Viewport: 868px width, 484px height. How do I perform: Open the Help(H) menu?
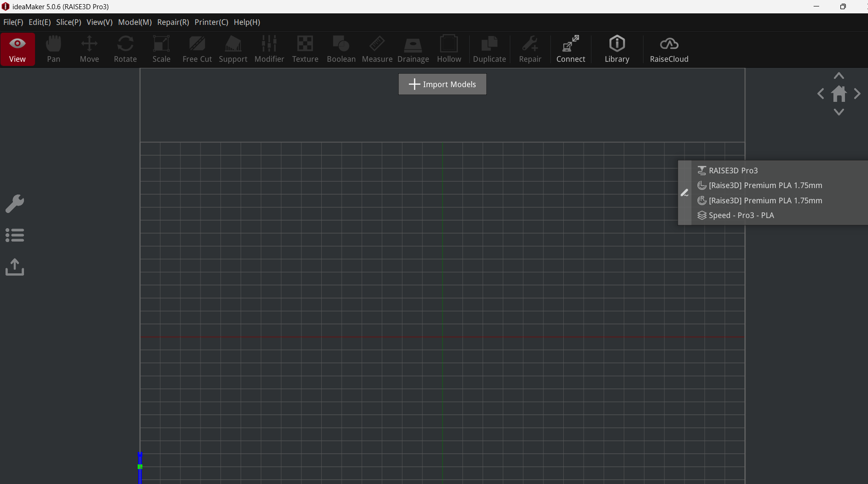click(x=247, y=22)
